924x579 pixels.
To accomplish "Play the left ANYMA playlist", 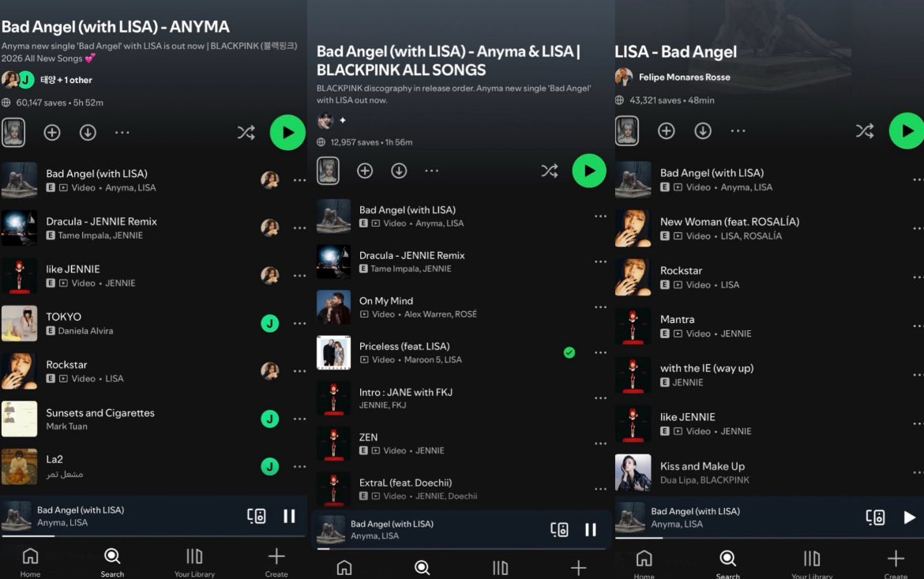I will coord(287,133).
